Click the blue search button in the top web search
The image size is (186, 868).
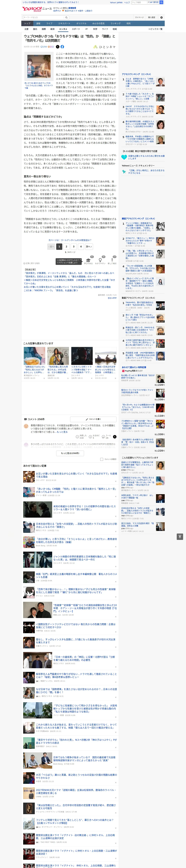click(161, 2)
